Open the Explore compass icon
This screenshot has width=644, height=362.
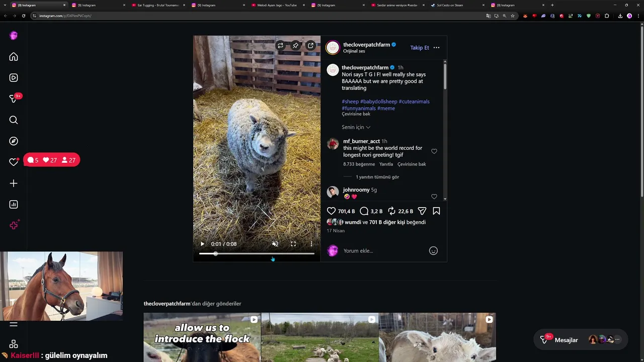tap(14, 141)
